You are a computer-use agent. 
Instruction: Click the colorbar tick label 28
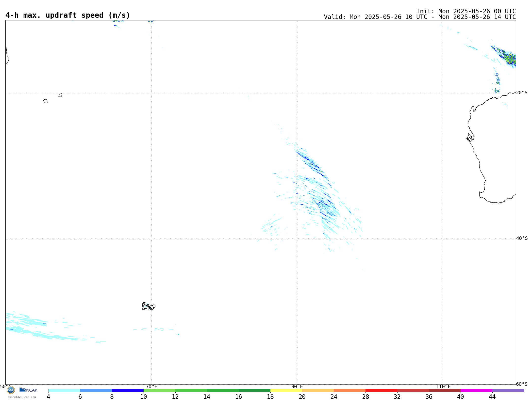366,397
